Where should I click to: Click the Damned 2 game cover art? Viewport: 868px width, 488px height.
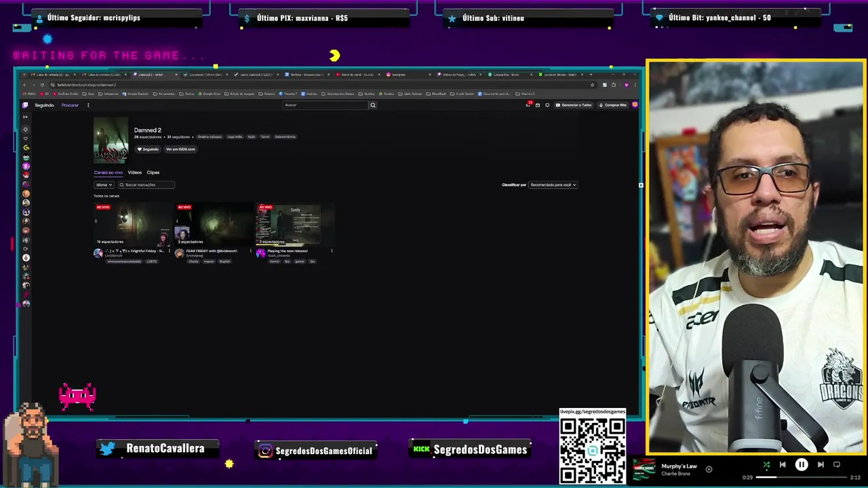click(x=111, y=140)
